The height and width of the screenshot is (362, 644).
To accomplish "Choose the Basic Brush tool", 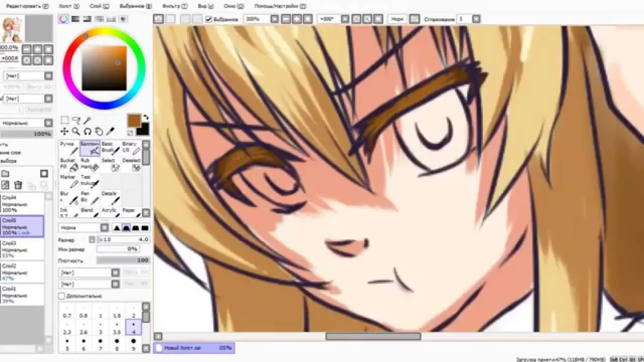I will coord(110,148).
